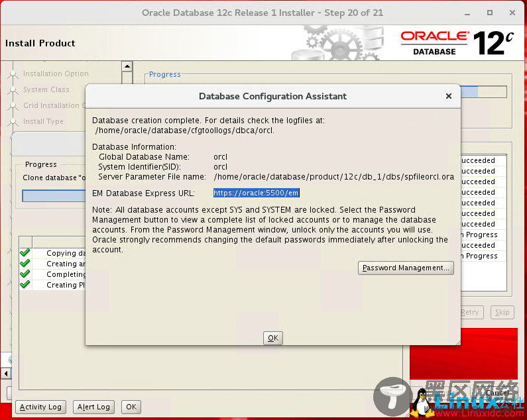The image size is (527, 420).
Task: Maximize the Oracle installer window
Action: point(490,13)
